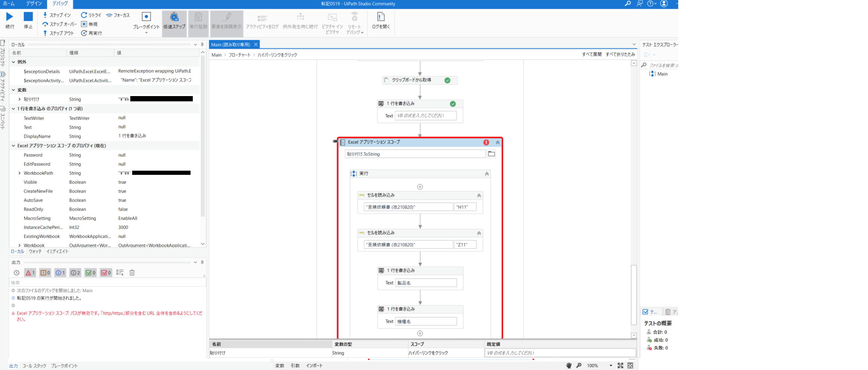Screen dimensions: 868x370
Task: Click the "H11" cell field
Action: 465,207
